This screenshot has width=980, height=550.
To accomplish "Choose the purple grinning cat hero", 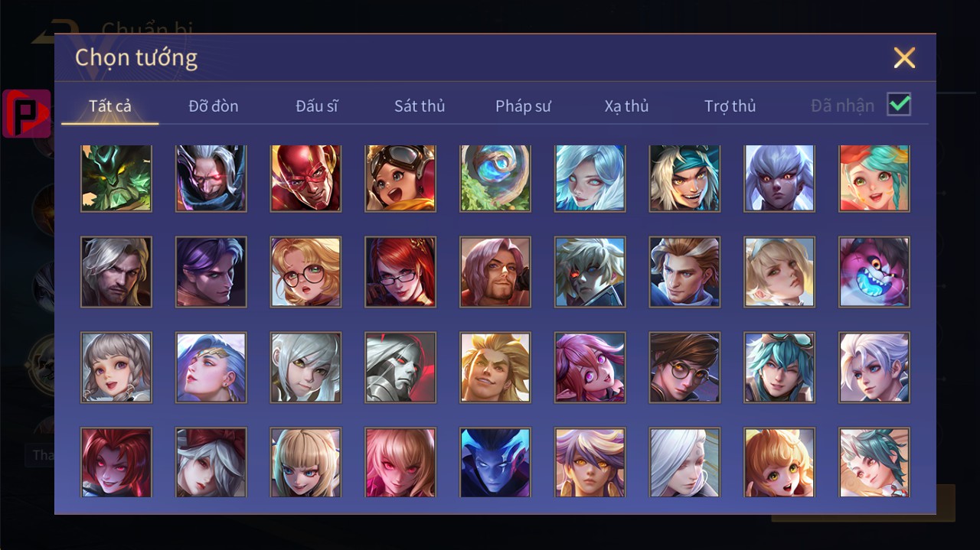I will pos(874,272).
